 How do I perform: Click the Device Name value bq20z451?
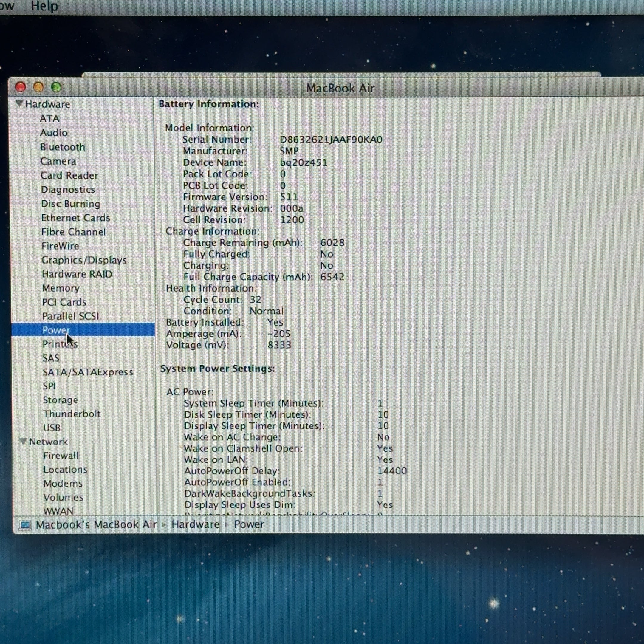[x=304, y=163]
